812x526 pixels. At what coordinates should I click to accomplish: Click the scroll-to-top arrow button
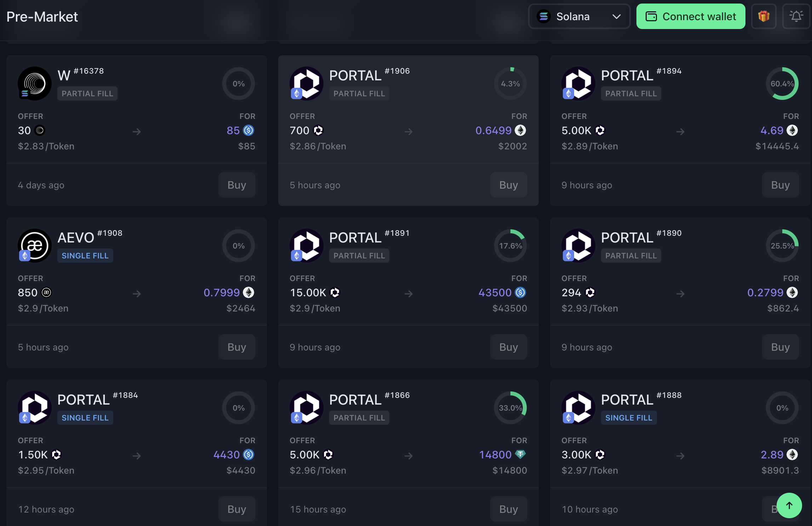tap(789, 505)
